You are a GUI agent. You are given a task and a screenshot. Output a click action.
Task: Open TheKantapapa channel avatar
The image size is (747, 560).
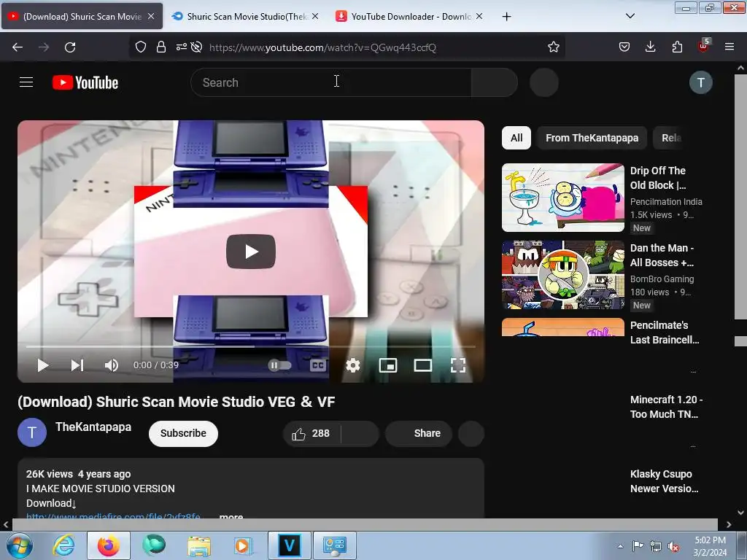point(32,432)
